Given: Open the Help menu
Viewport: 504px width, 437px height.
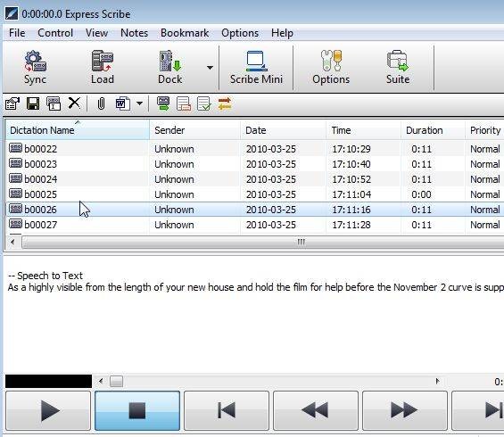Looking at the screenshot, I should coord(282,33).
